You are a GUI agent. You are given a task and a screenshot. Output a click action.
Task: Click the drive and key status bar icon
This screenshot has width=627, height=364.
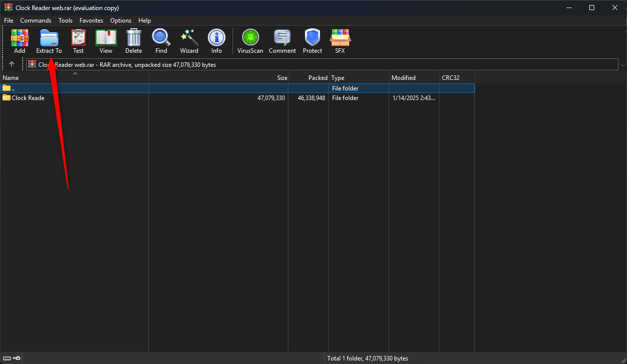click(12, 358)
